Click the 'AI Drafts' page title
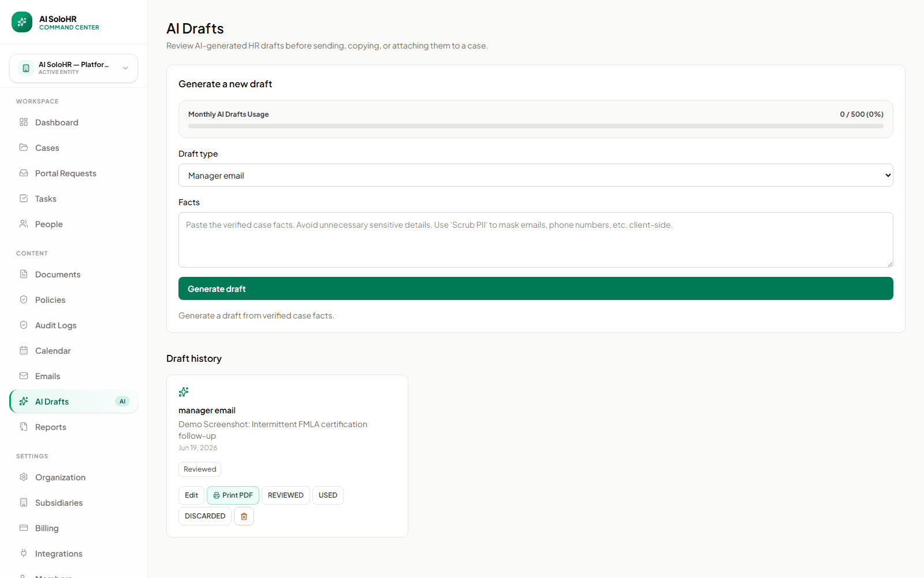 (195, 28)
